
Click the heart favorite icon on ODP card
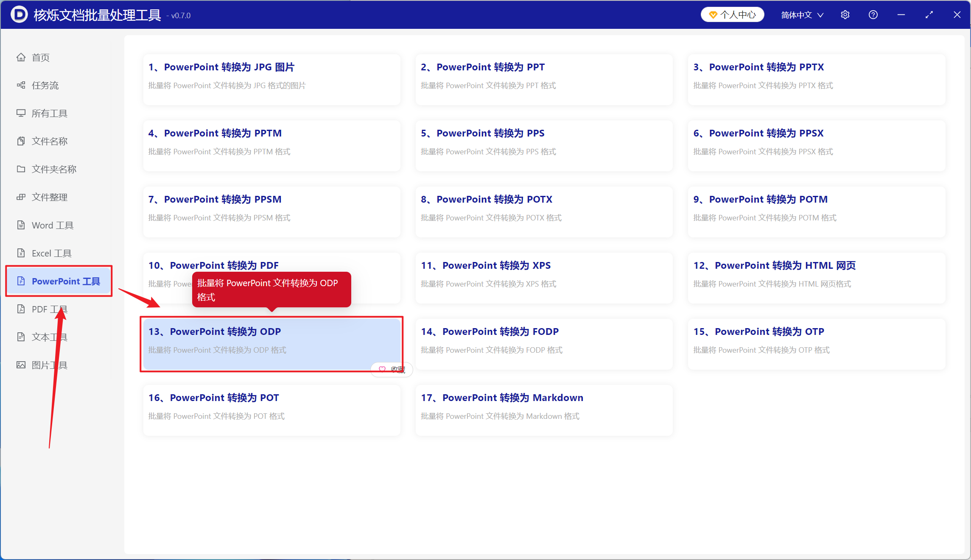click(382, 369)
